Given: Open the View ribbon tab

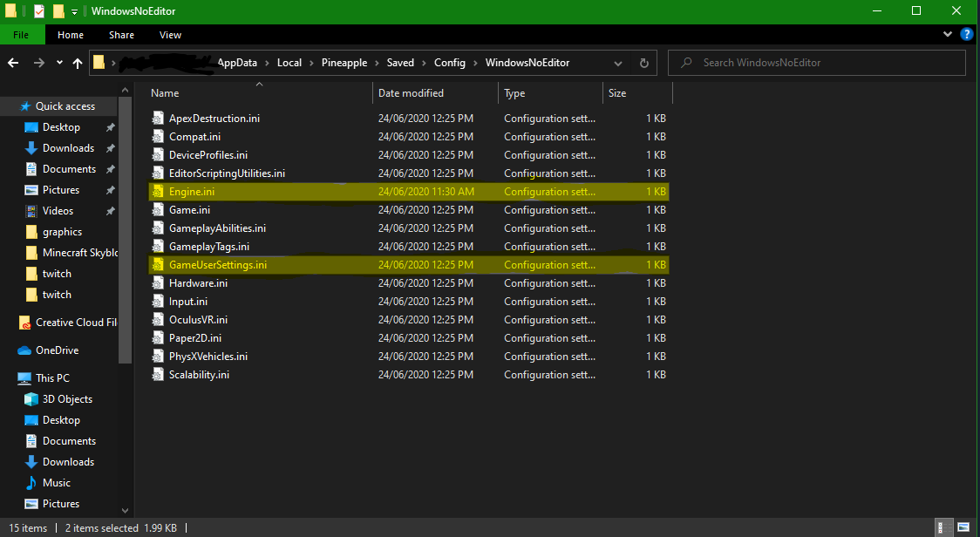Looking at the screenshot, I should click(170, 35).
